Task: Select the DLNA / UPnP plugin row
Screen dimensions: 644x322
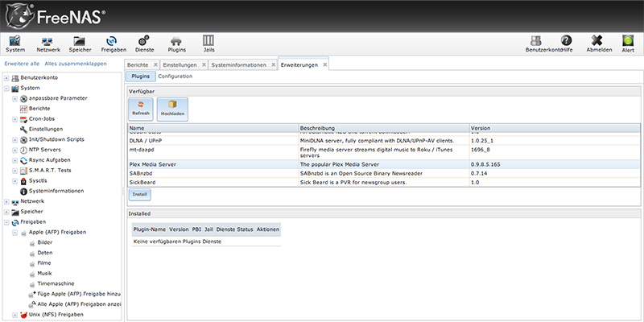Action: pos(384,140)
